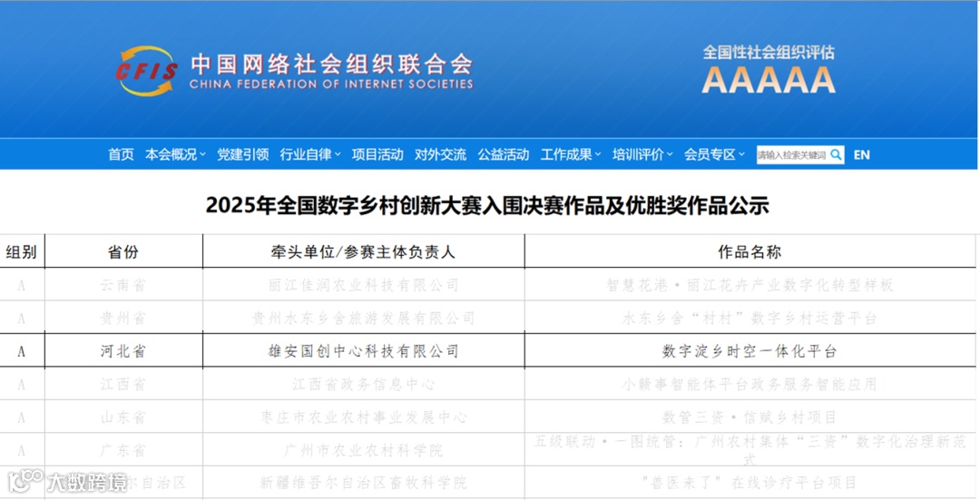The width and height of the screenshot is (980, 500).
Task: Click the 组别 column header
Action: 21,252
